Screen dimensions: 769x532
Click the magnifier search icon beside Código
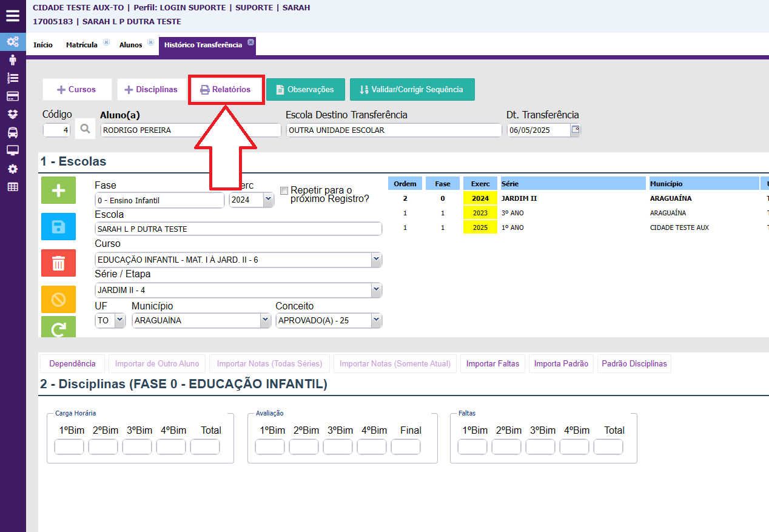click(86, 129)
